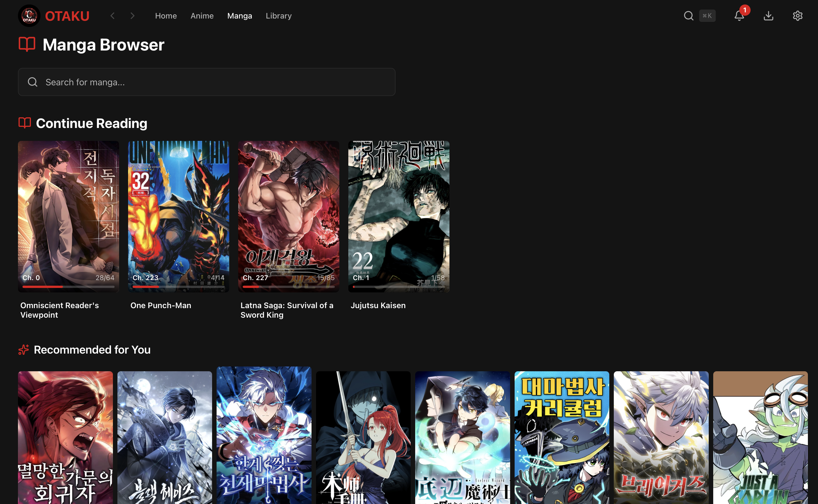Click the ⌘K shortcut badge
The image size is (818, 504).
point(707,15)
